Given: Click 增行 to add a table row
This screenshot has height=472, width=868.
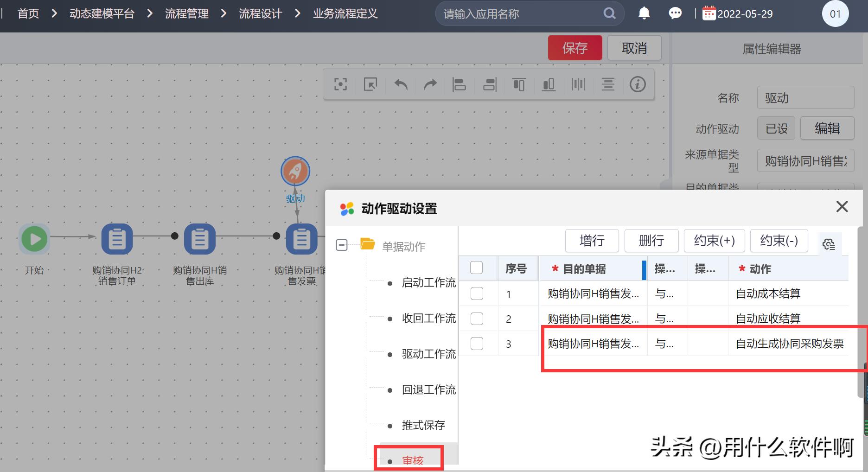Looking at the screenshot, I should [x=592, y=241].
